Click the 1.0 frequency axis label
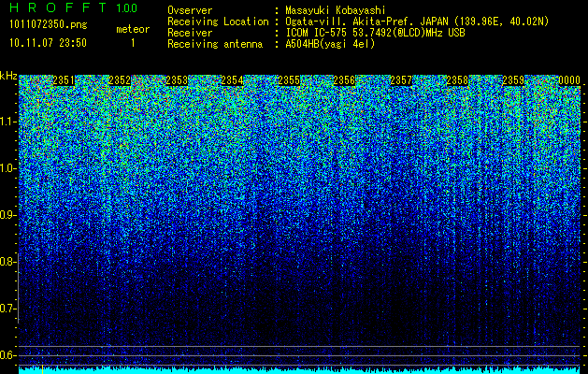This screenshot has height=374, width=588. [7, 168]
